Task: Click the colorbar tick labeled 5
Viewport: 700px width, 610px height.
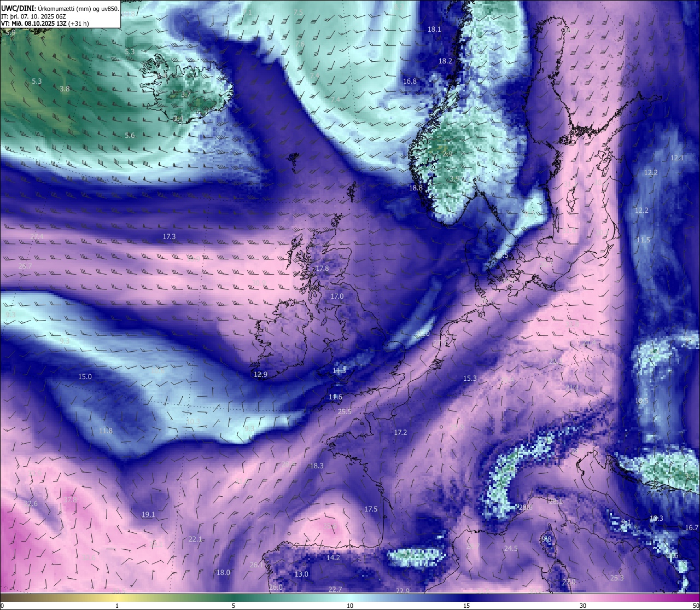Action: coord(234,606)
